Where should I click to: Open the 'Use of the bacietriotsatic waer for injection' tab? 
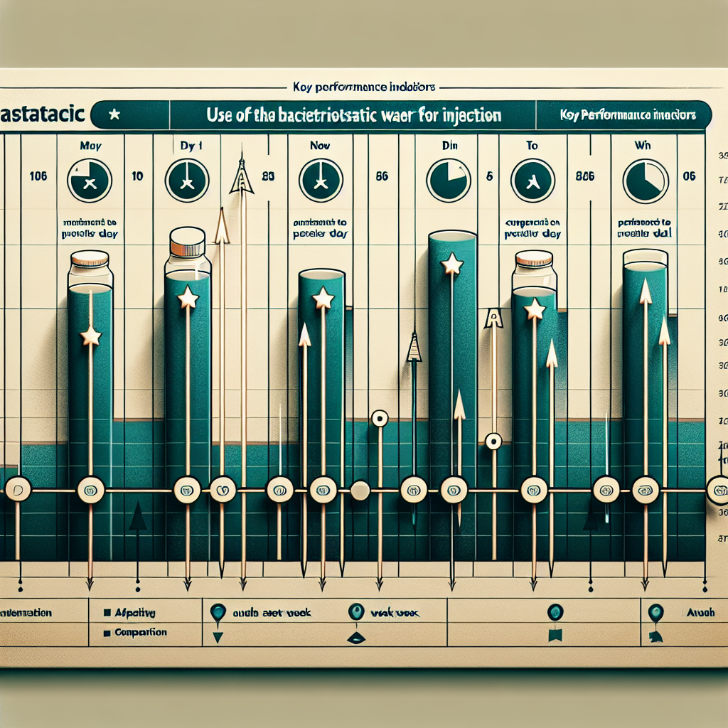pyautogui.click(x=353, y=114)
